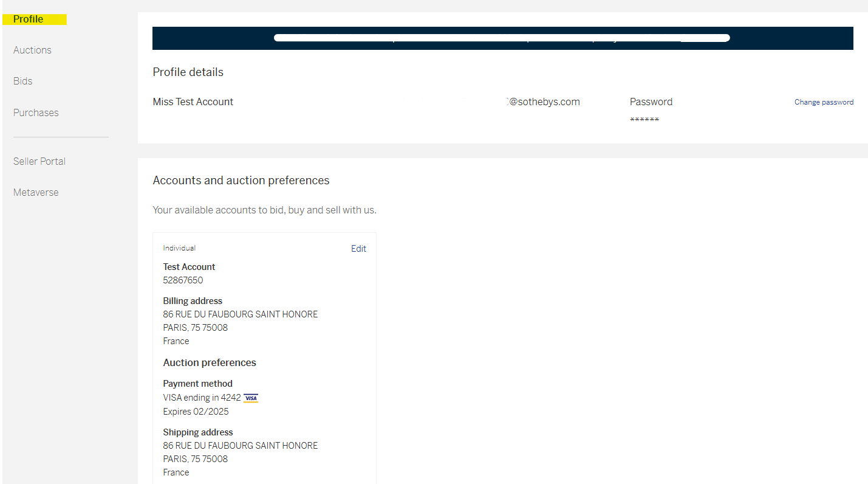Click VISA ending in 4242 text
The width and height of the screenshot is (868, 484).
202,398
